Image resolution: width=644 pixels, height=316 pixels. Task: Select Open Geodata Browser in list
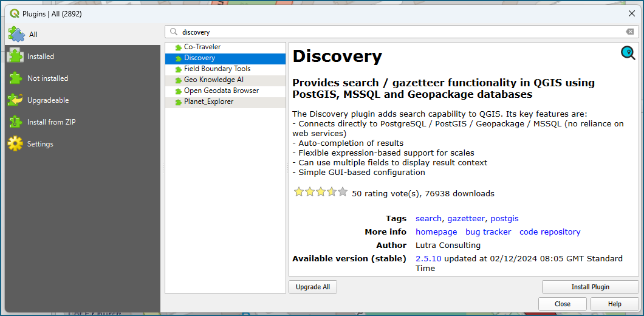pos(225,91)
